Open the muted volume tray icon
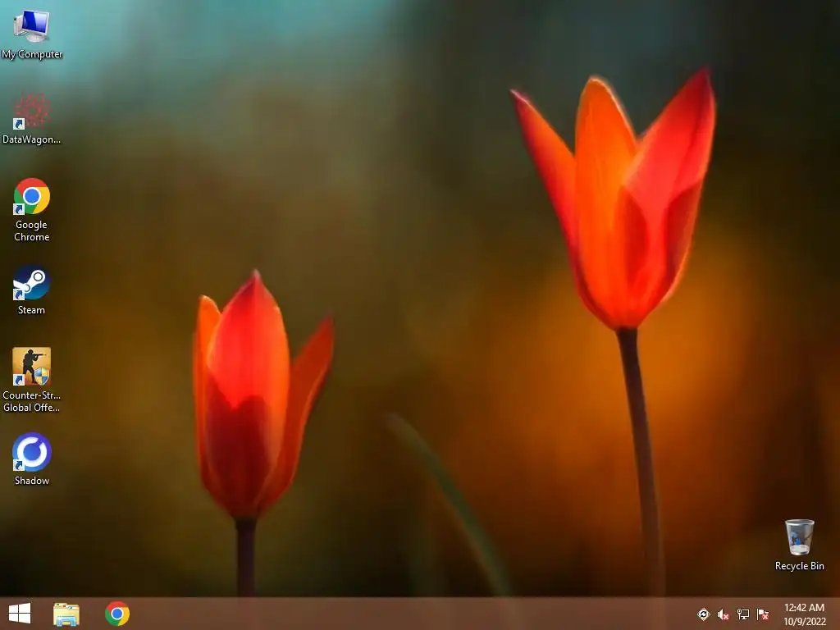The height and width of the screenshot is (630, 840). [x=724, y=614]
